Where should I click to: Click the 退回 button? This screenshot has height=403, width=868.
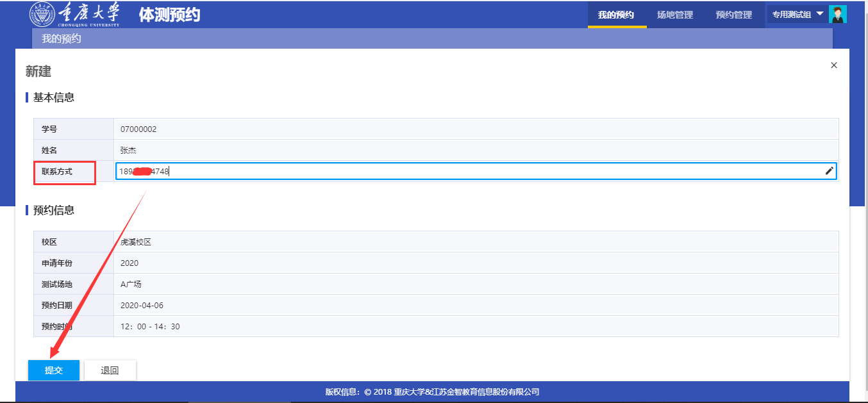(x=110, y=370)
